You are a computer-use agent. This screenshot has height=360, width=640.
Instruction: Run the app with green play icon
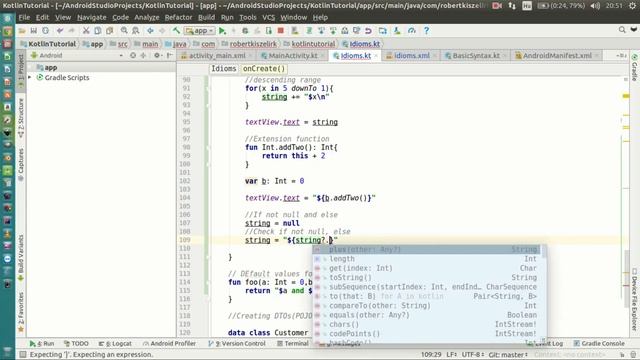(x=222, y=31)
